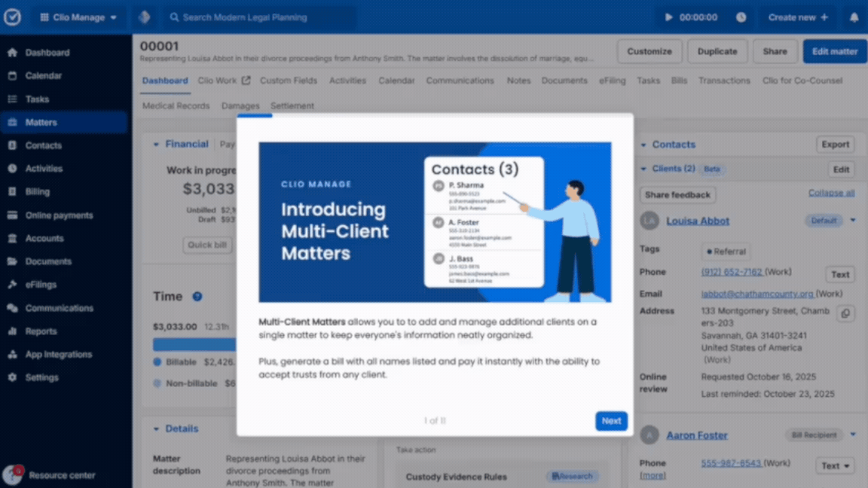Select Matters in the sidebar
Image resolution: width=868 pixels, height=488 pixels.
click(x=64, y=122)
